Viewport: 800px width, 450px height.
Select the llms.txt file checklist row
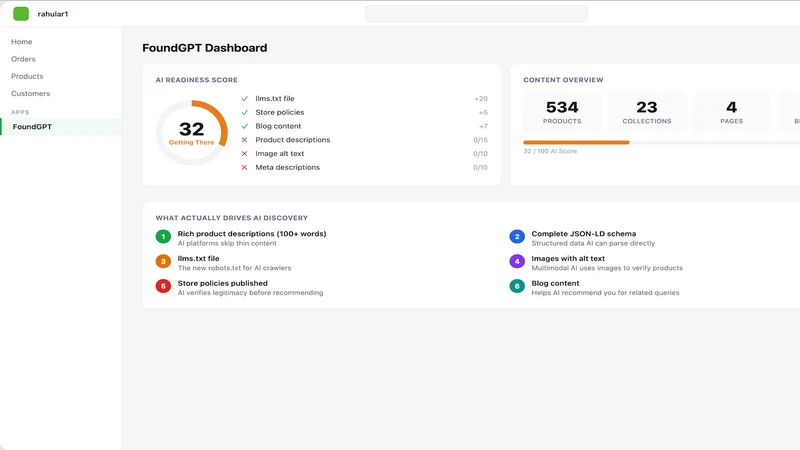(x=364, y=98)
